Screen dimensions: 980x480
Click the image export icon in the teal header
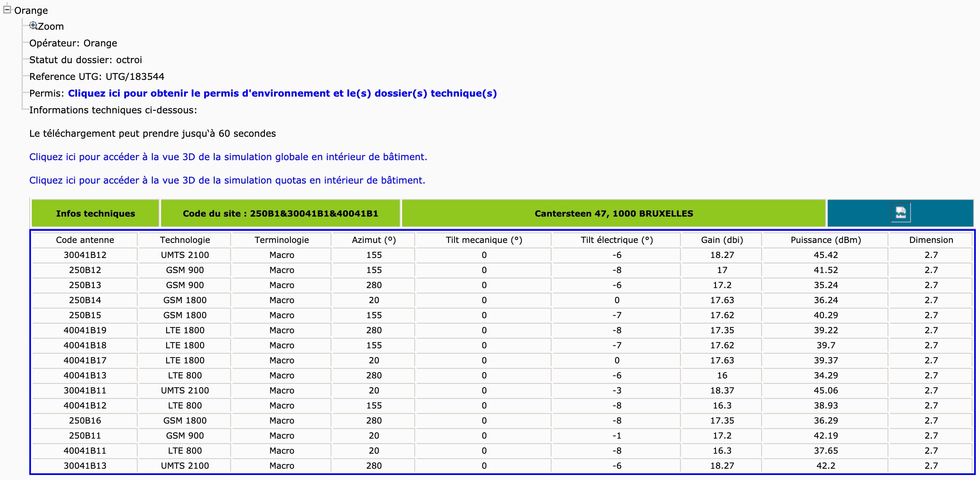[900, 213]
